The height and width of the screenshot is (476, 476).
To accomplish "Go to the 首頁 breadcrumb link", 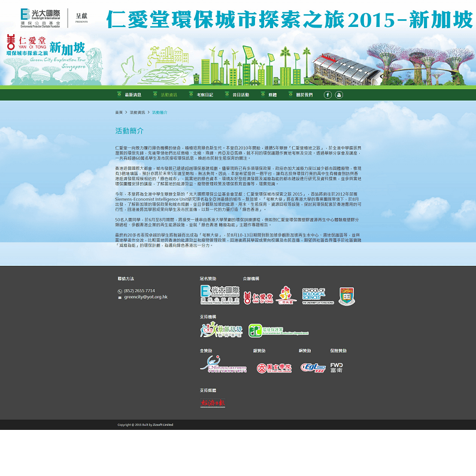I will click(x=119, y=113).
